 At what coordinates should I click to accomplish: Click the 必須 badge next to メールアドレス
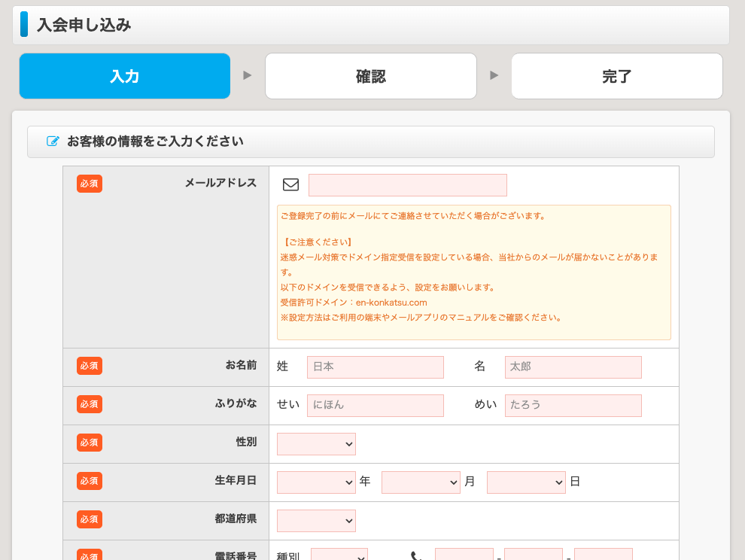(89, 183)
